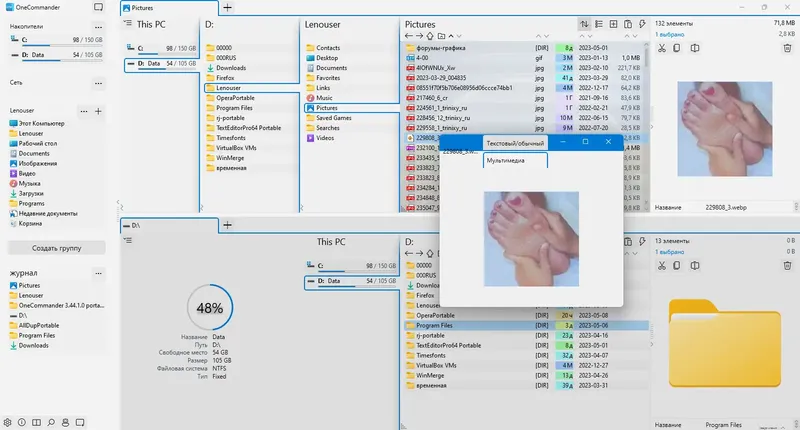Delete with trash icon in bottom preview panel

tap(787, 265)
